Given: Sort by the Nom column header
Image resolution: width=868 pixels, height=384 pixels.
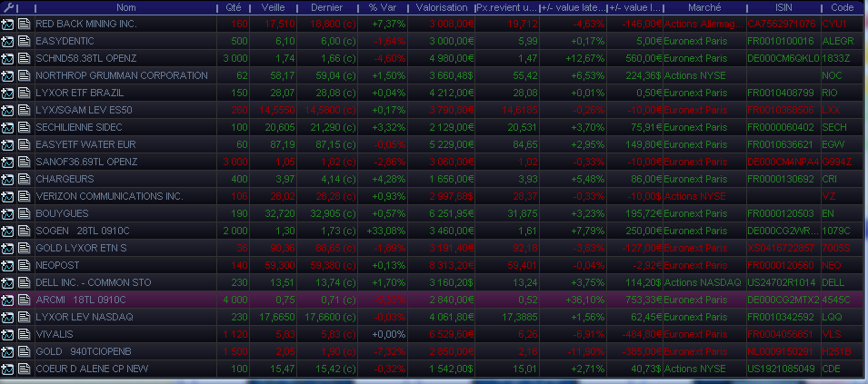Looking at the screenshot, I should 125,8.
